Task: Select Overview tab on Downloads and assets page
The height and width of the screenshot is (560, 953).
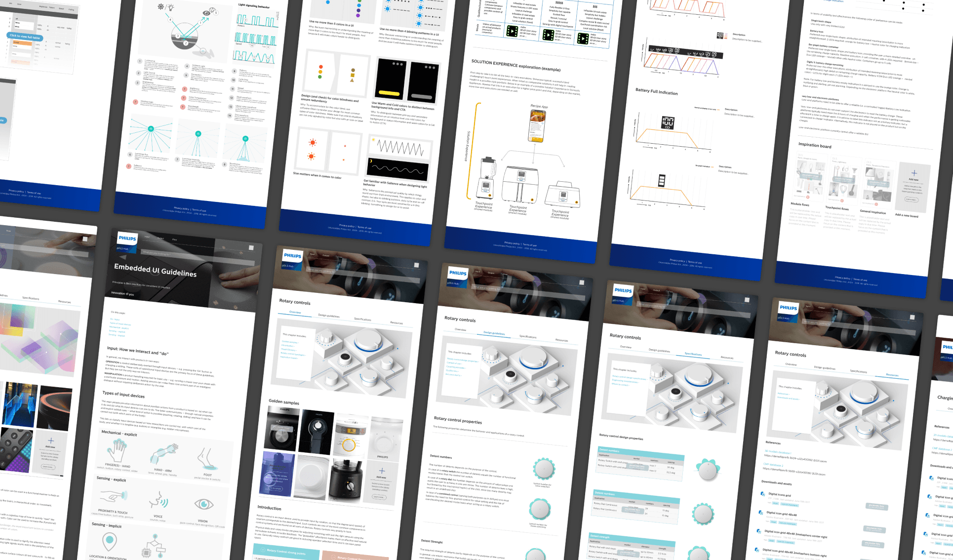Action: coord(791,364)
